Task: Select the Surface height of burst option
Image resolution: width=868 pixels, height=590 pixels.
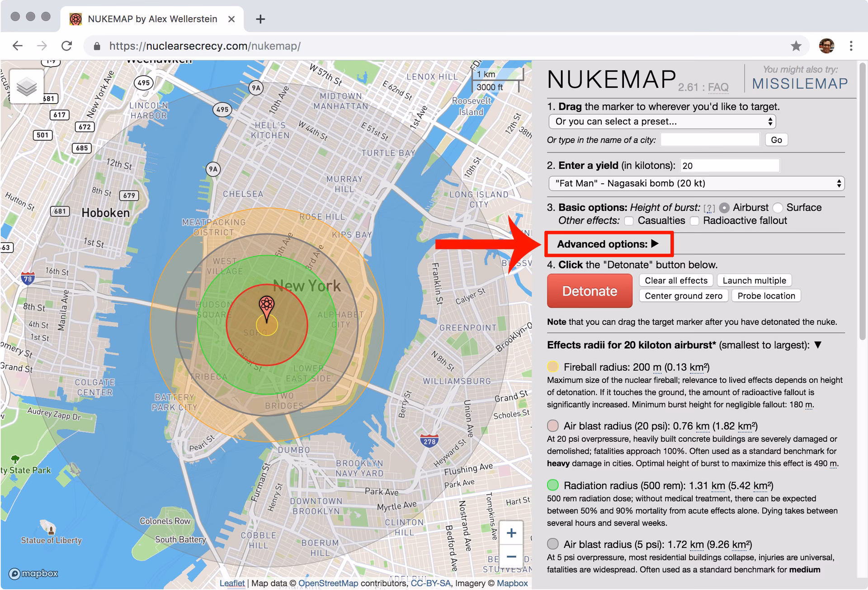Action: click(778, 208)
